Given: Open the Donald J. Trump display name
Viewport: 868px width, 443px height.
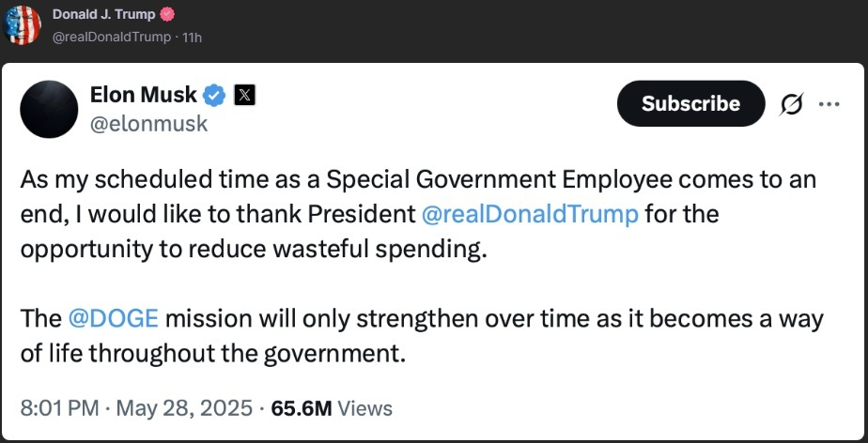Looking at the screenshot, I should [x=104, y=15].
